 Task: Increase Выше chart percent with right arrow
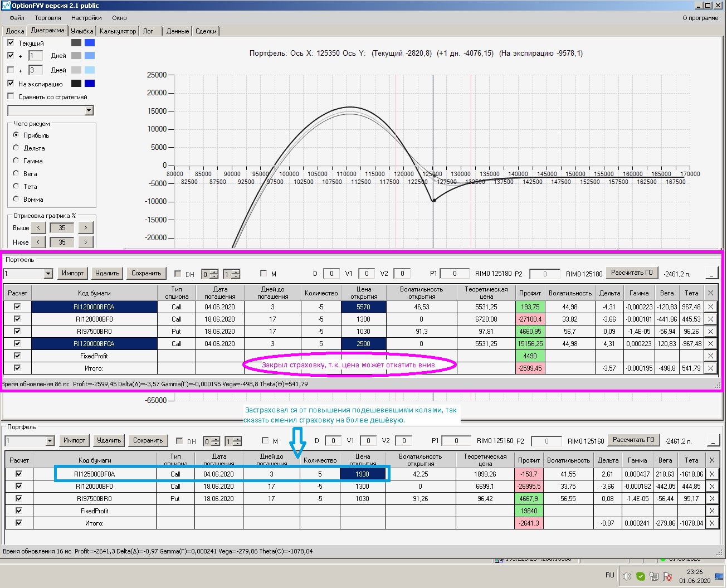point(85,228)
